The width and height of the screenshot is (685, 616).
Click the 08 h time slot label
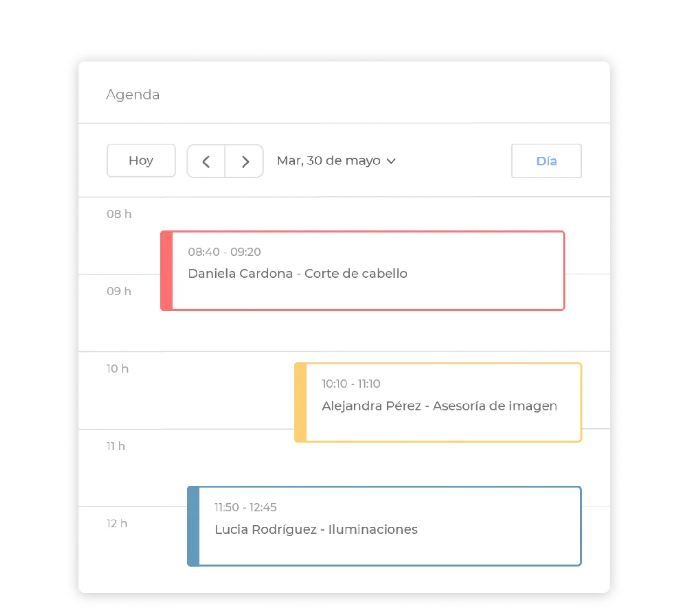(x=119, y=214)
